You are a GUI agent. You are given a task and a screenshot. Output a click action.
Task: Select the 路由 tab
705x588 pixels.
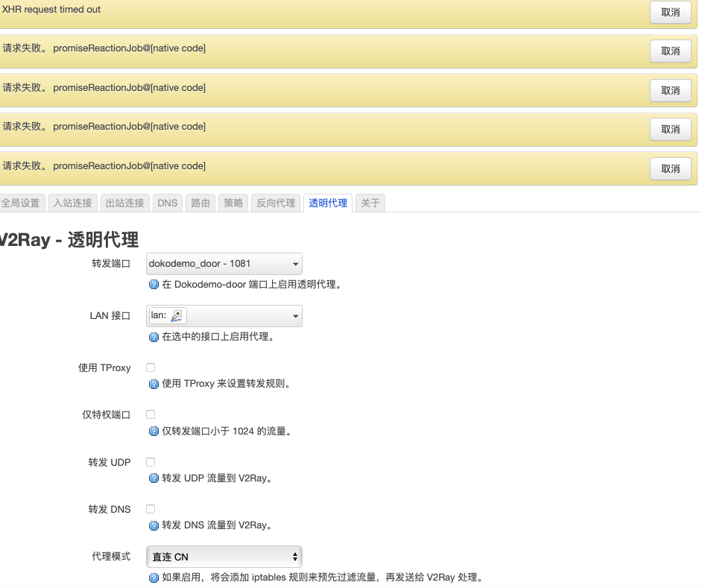coord(200,203)
